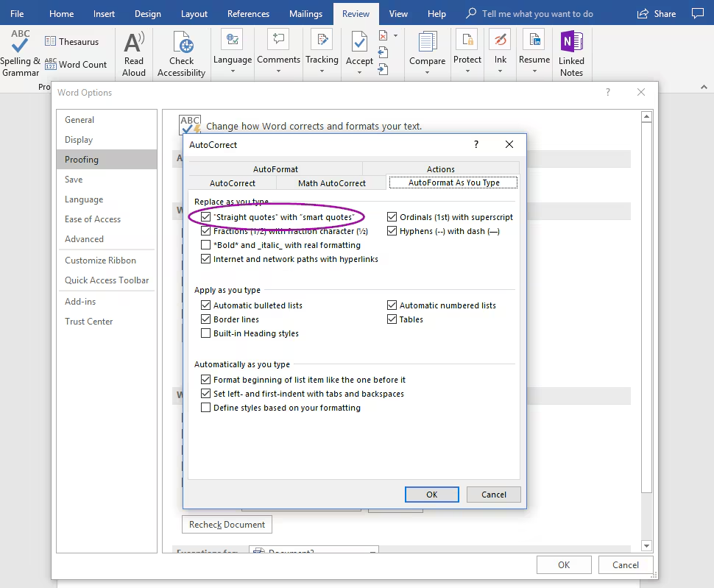Collapse the ribbon with the caret
Image resolution: width=714 pixels, height=588 pixels.
tap(704, 87)
